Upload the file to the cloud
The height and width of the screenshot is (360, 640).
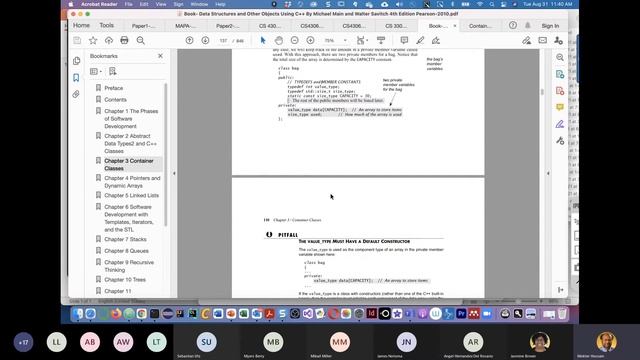coord(109,40)
